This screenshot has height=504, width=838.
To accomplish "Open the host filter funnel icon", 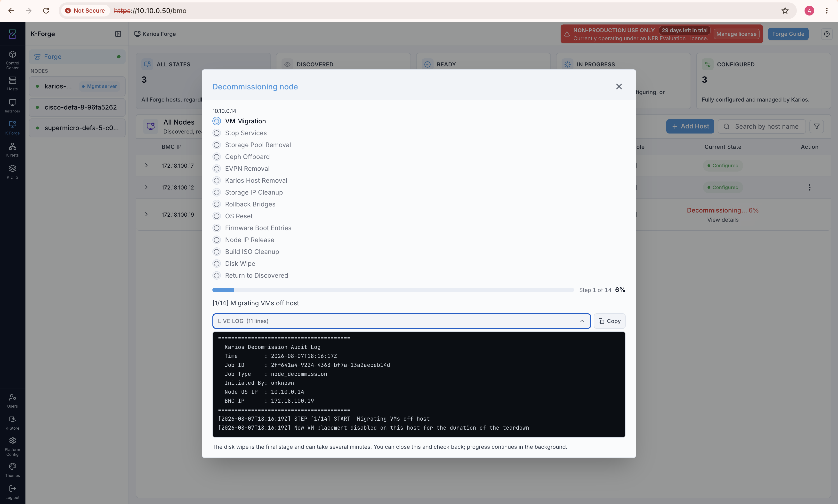I will 817,126.
